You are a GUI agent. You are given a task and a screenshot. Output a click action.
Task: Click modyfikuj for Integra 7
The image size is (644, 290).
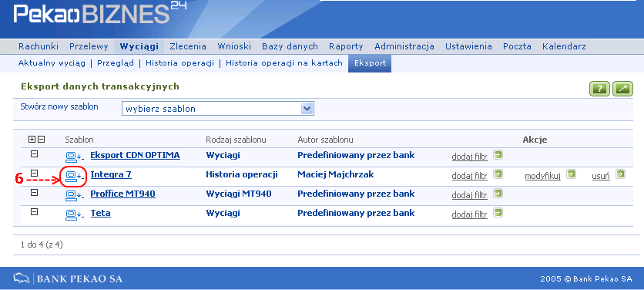[x=542, y=176]
